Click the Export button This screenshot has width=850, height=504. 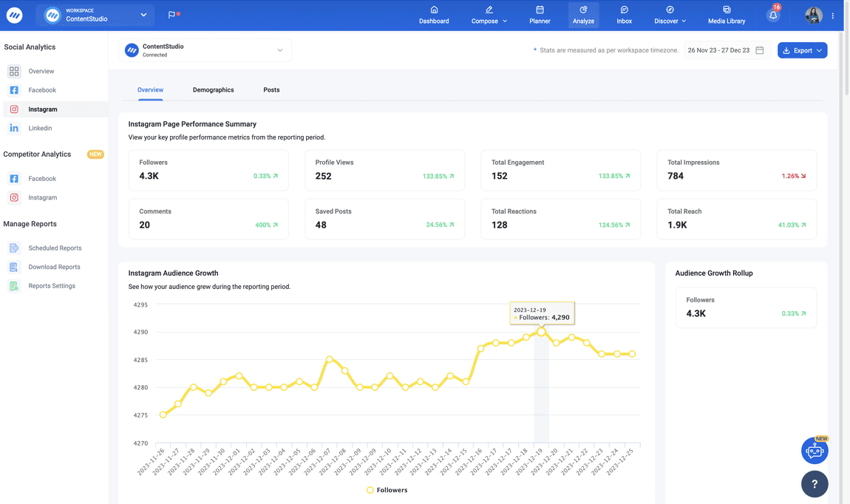coord(802,50)
